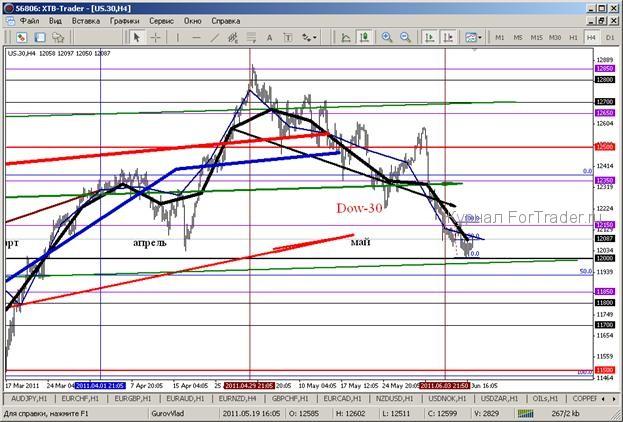Select the Equidistant channel tool
Screen dimensions: 623x422
coord(233,38)
